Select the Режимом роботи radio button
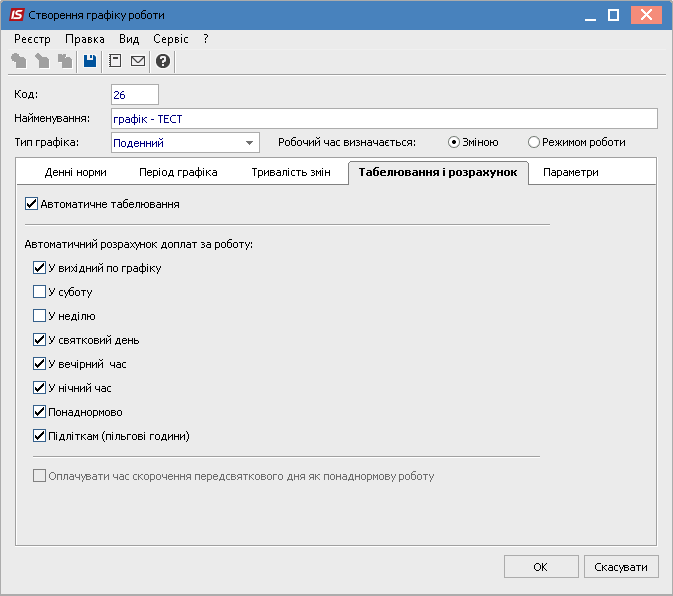The height and width of the screenshot is (596, 673). click(534, 142)
